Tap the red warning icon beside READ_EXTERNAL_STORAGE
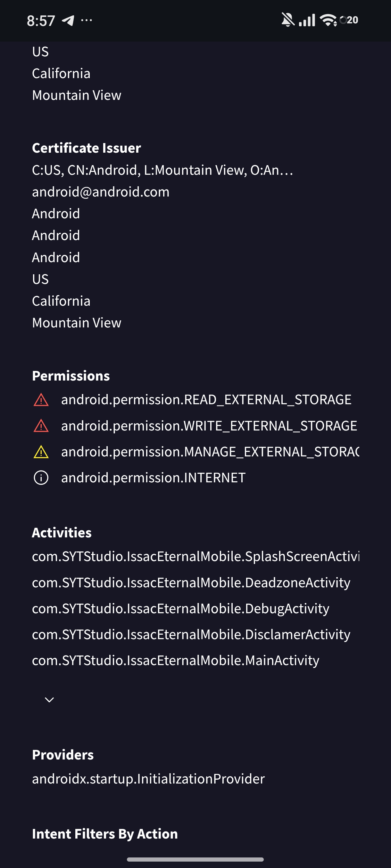Screen dimensions: 391x868 41,400
